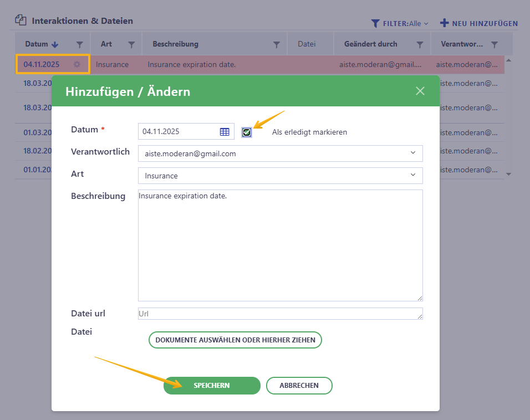Screen dimensions: 530x420
Task: Open filter on Beschreibung column
Action: (x=277, y=44)
